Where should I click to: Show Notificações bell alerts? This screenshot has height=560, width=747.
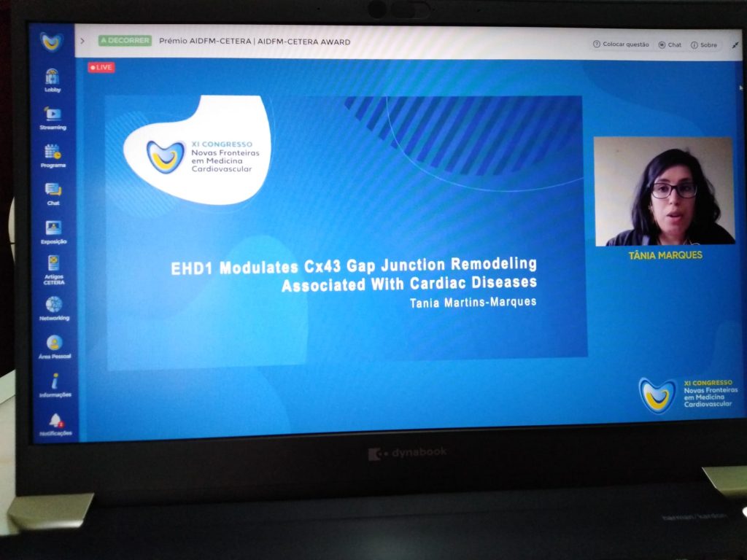click(55, 421)
